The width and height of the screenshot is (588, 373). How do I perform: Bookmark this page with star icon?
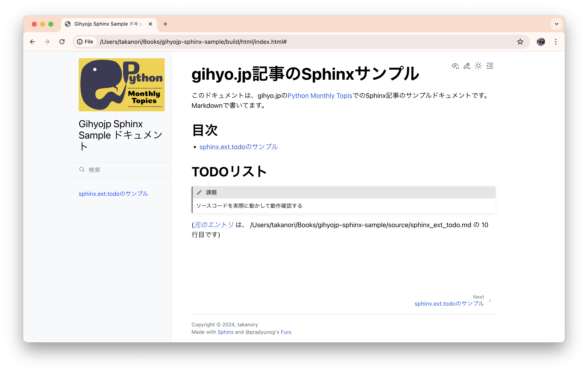pos(520,42)
